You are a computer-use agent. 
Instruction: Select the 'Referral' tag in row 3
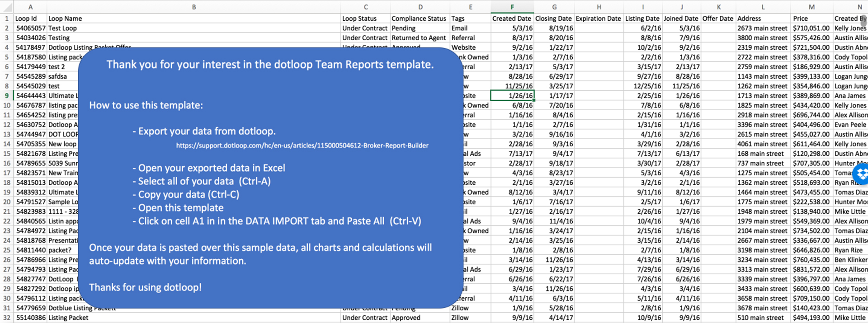(x=470, y=38)
